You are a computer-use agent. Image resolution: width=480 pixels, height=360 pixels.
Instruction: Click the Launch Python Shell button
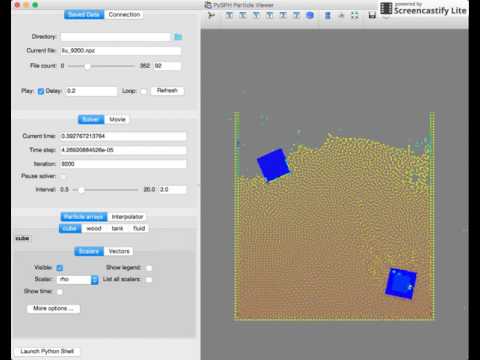click(x=47, y=351)
